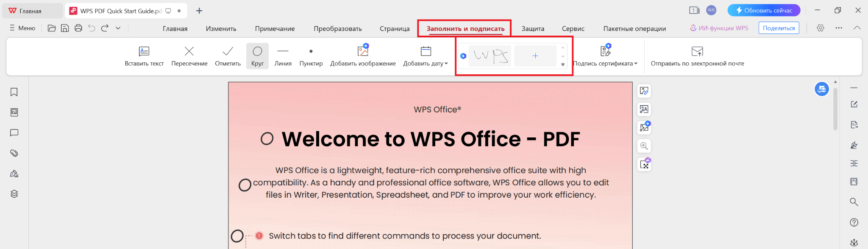Viewport: 868px width, 249px height.
Task: Open the page Thumbnails sidebar panel
Action: pyautogui.click(x=14, y=112)
